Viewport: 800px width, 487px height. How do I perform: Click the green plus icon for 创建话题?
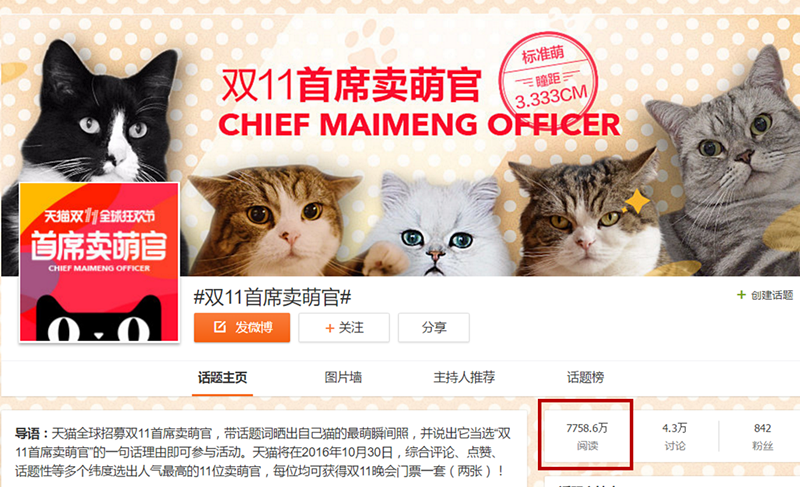point(741,294)
